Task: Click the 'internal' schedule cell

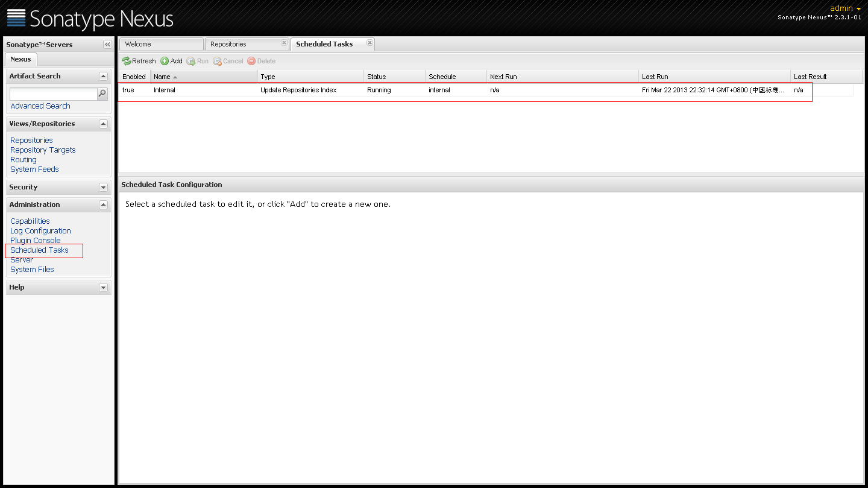Action: tap(456, 90)
